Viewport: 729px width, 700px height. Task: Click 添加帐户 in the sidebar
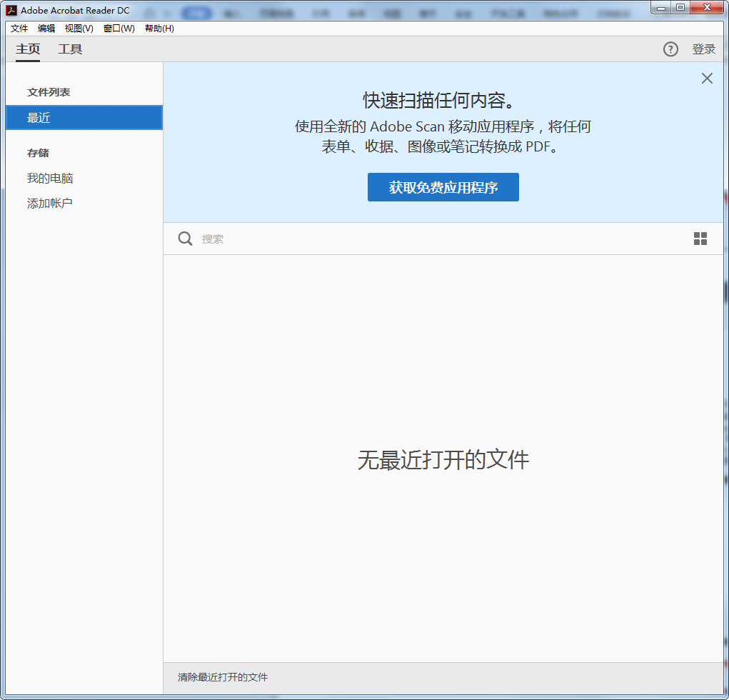pos(50,204)
